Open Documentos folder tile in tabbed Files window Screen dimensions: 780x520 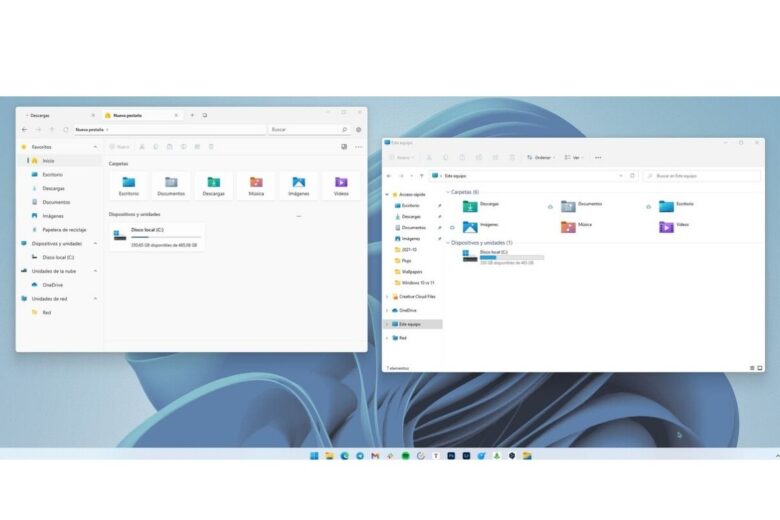(171, 186)
